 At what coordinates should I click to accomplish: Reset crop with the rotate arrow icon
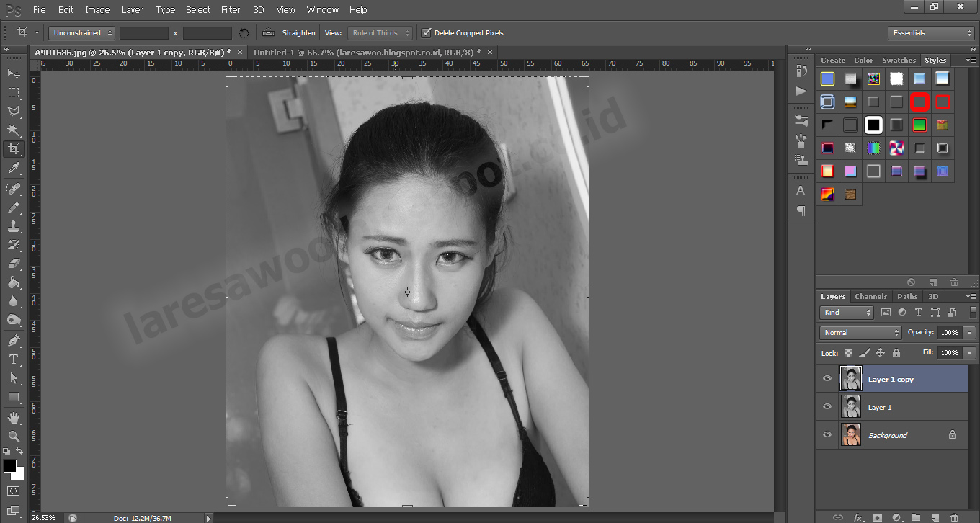coord(244,33)
